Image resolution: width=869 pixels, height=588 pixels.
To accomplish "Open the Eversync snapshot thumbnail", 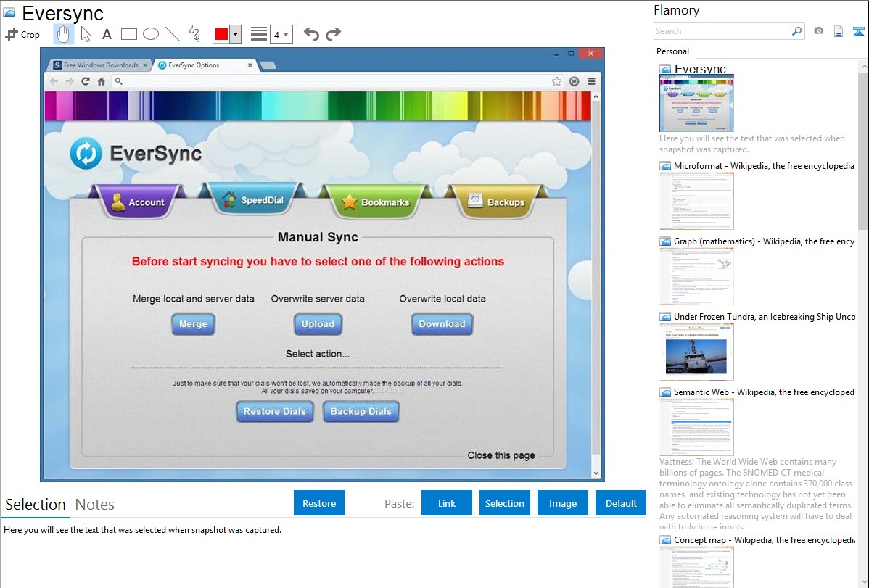I will (696, 103).
